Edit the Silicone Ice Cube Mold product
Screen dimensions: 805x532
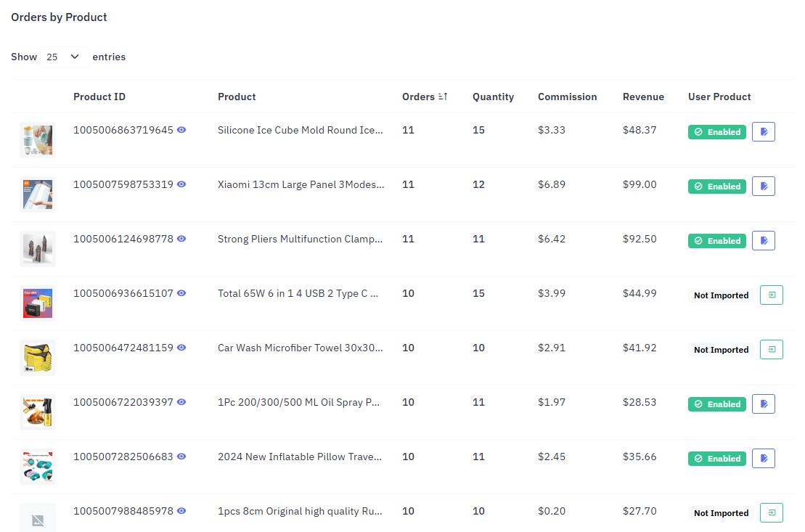764,132
